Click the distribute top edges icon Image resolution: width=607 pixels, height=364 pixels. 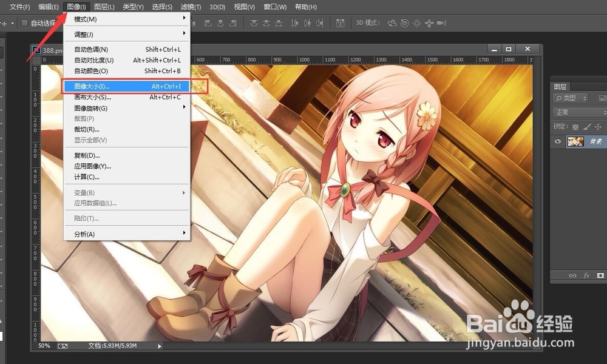pyautogui.click(x=254, y=23)
